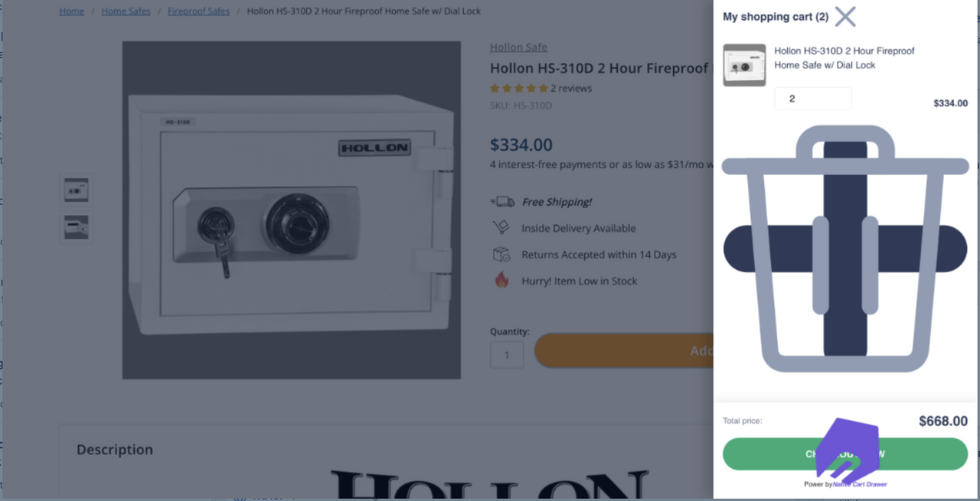Select the first product thumbnail

77,190
